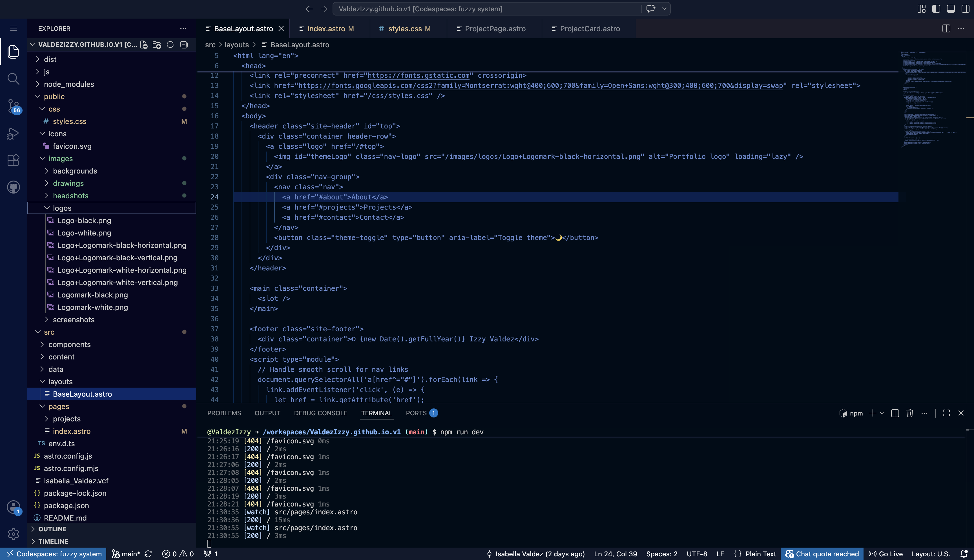974x560 pixels.
Task: Expand the dist folder
Action: [x=112, y=59]
